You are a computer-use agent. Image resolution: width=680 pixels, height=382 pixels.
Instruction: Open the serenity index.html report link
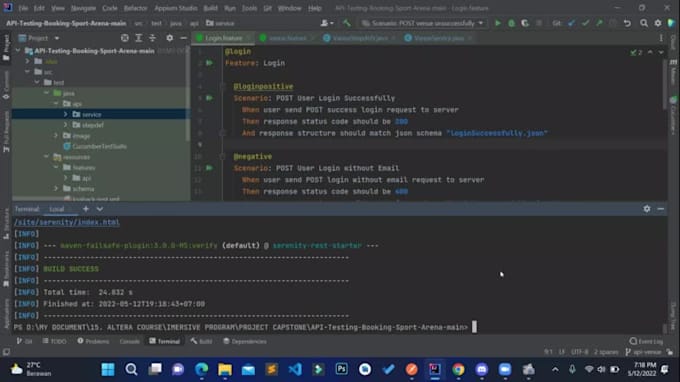click(66, 222)
